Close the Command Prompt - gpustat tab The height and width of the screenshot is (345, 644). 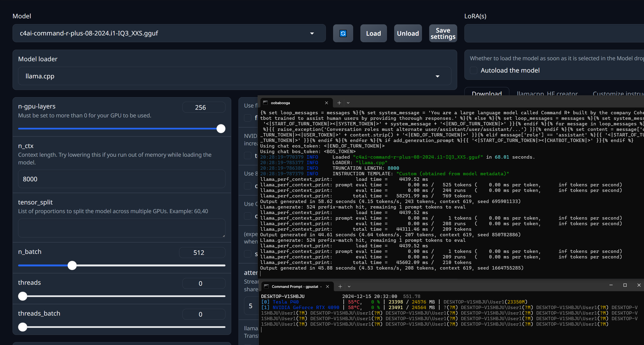point(327,286)
